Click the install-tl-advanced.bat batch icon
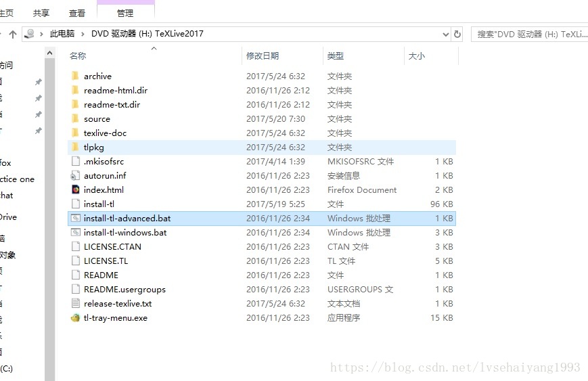588x381 pixels. [x=75, y=219]
